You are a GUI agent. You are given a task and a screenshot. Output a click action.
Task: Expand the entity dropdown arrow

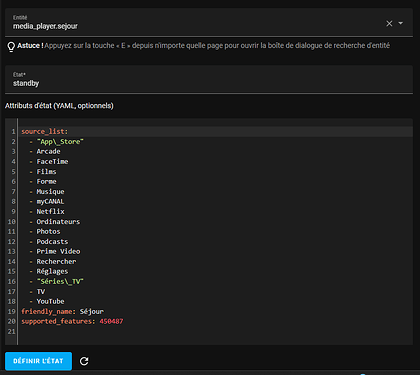point(401,23)
